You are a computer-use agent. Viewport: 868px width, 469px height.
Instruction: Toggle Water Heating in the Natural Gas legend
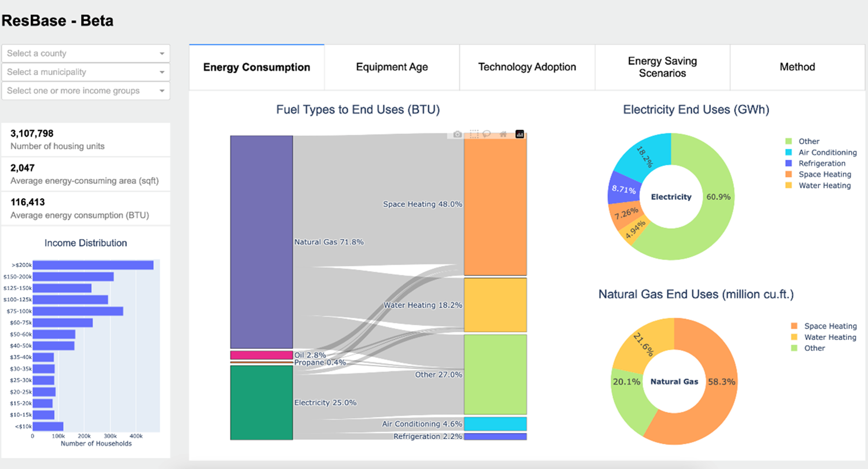click(x=829, y=337)
